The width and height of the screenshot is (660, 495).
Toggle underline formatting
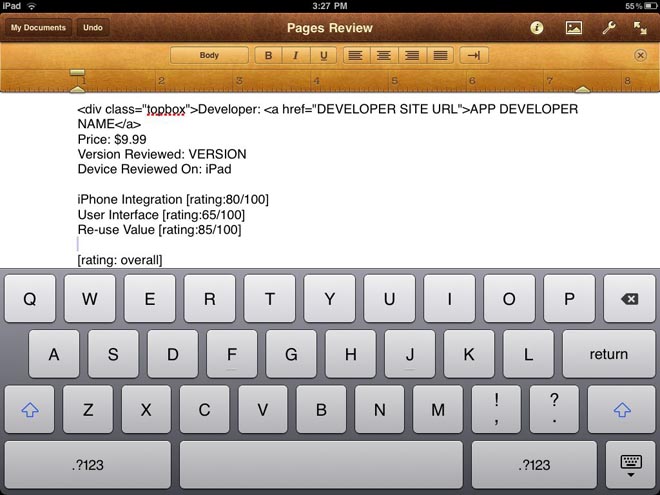[323, 56]
